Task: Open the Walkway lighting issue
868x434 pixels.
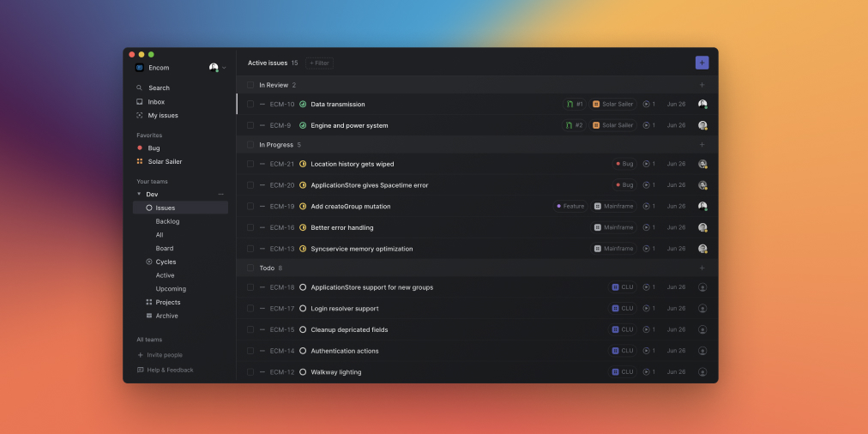Action: coord(335,372)
